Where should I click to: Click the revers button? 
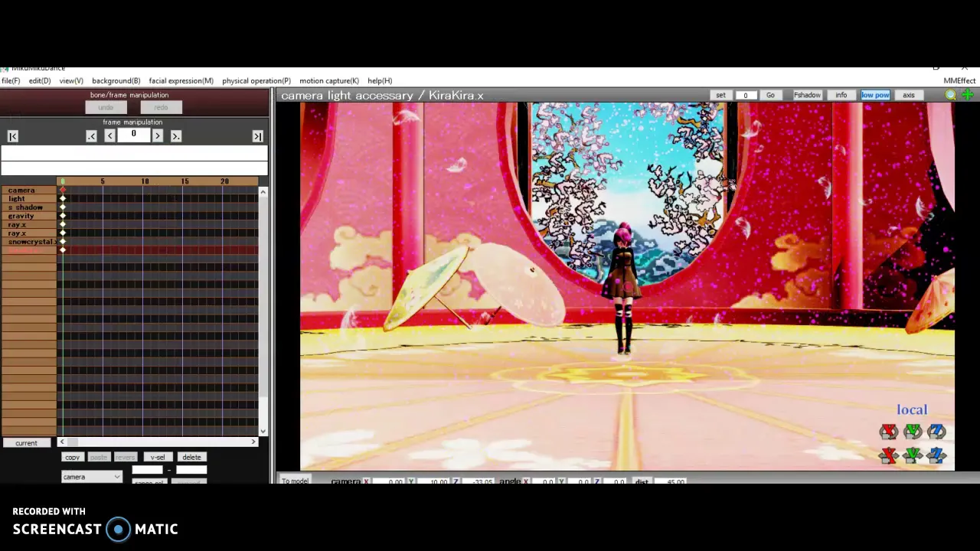click(125, 457)
